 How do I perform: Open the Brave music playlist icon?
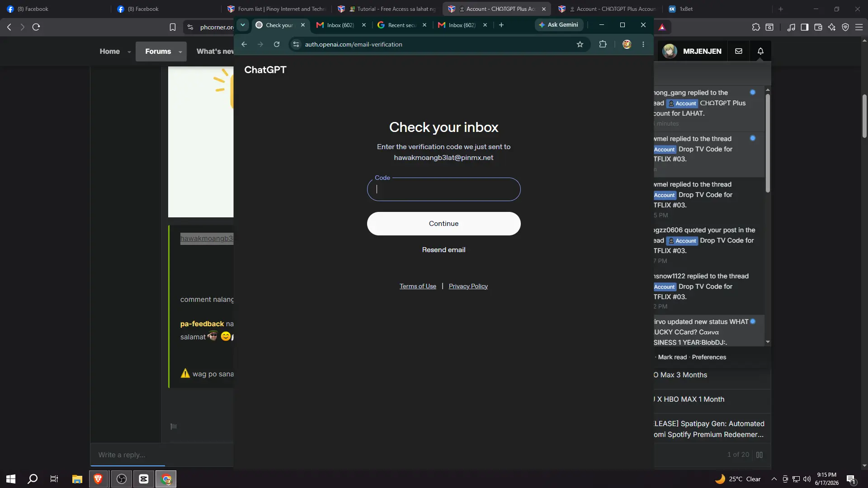(791, 27)
